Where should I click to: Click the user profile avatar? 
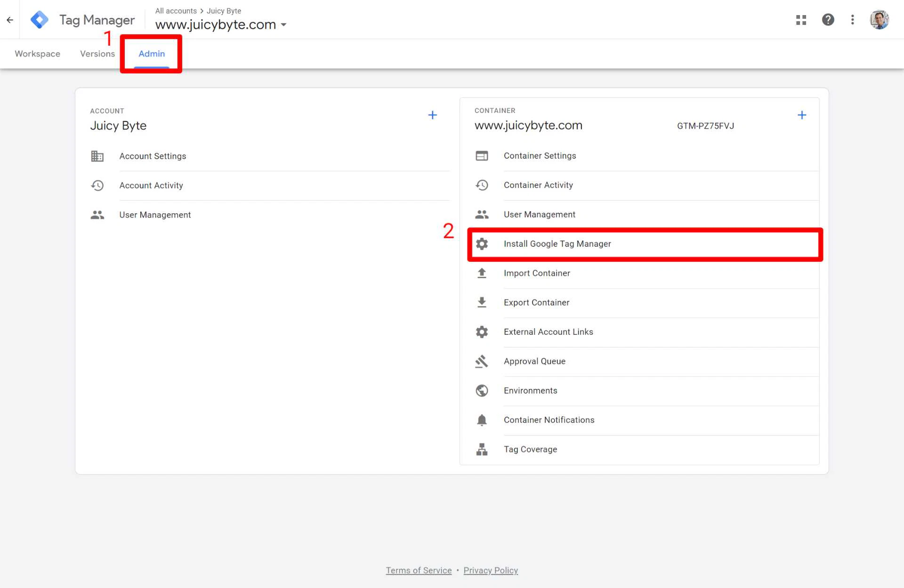click(879, 20)
